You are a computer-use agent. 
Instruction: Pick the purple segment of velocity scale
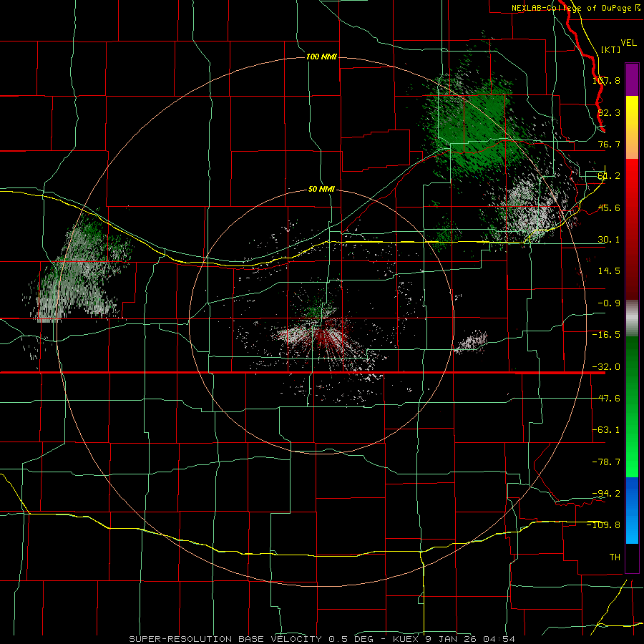632,79
